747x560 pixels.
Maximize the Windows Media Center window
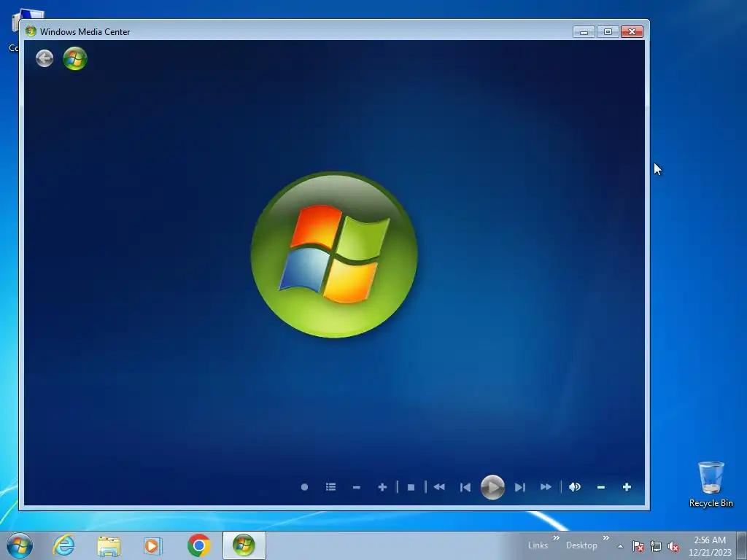(x=608, y=32)
